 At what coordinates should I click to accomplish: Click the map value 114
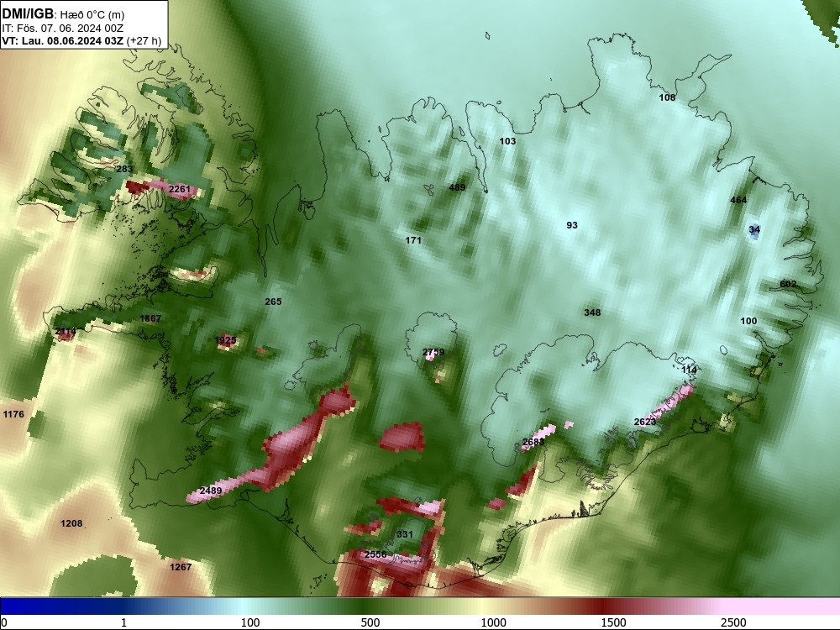pos(689,370)
